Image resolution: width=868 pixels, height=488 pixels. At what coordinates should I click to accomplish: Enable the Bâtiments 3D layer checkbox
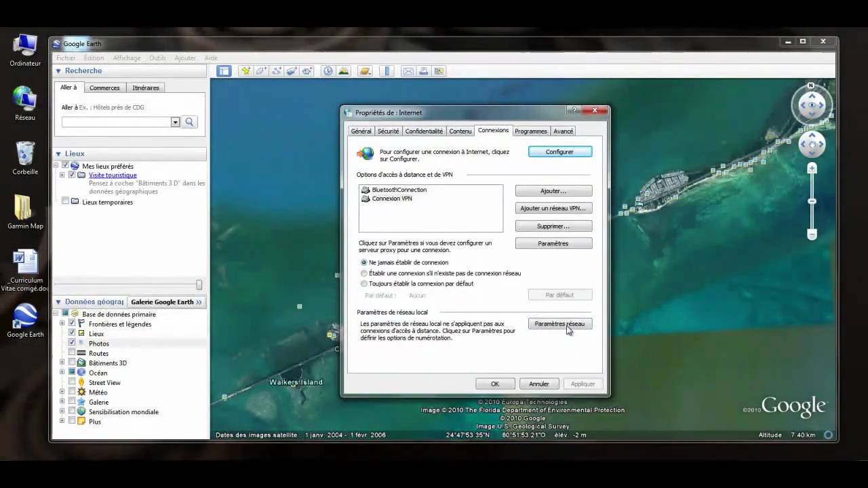[x=72, y=363]
